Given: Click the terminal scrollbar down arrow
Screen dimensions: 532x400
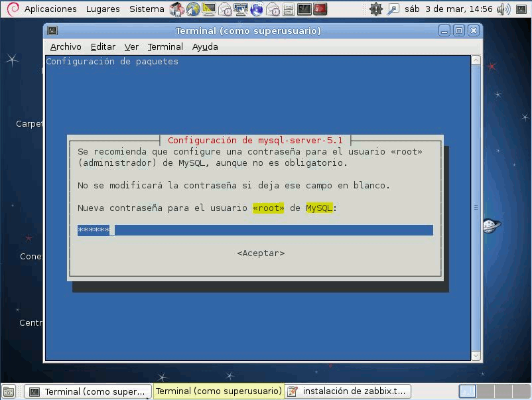Looking at the screenshot, I should 475,356.
